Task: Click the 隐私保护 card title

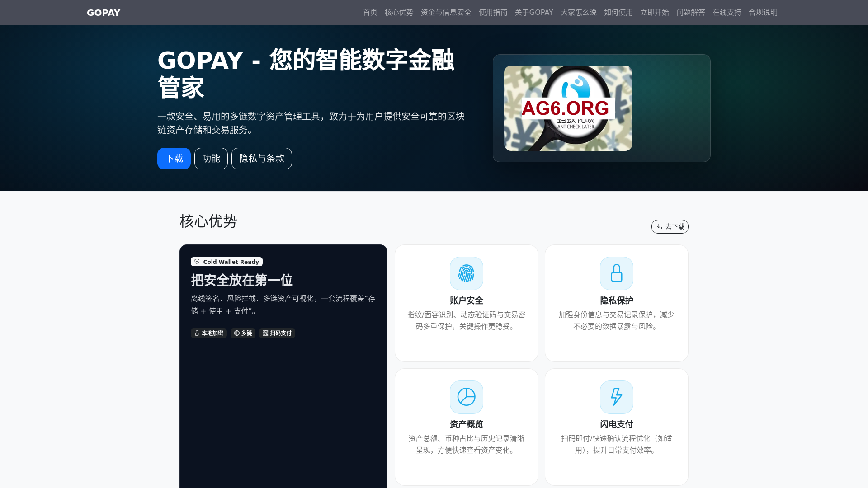Action: (x=616, y=300)
